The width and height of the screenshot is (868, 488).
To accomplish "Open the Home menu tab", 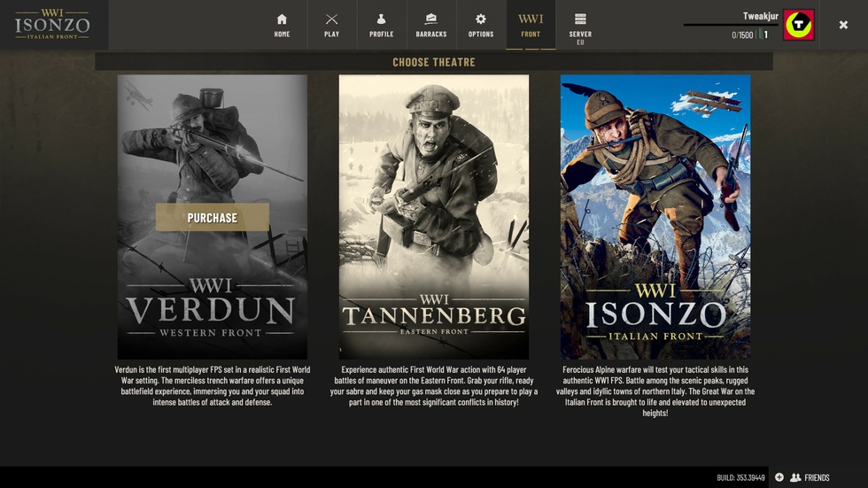I will (x=282, y=25).
